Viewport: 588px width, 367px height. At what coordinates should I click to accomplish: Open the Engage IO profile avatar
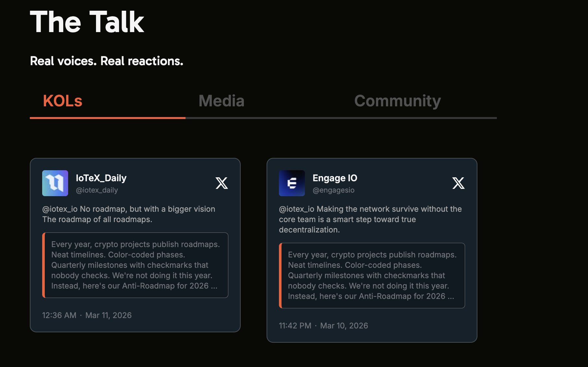(292, 183)
